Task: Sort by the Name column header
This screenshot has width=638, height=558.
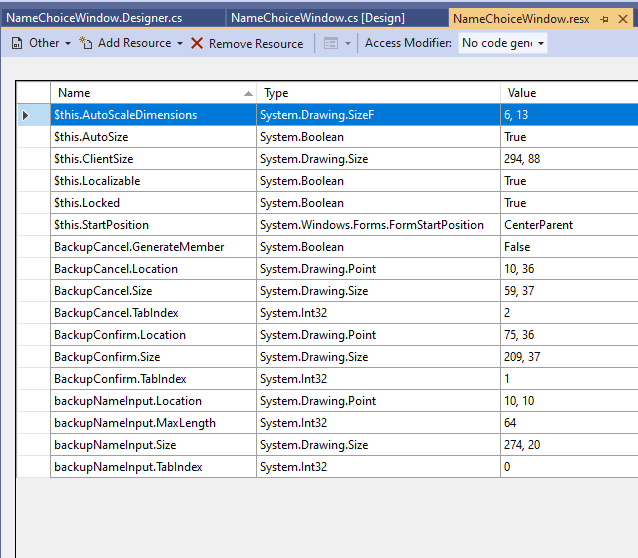Action: 153,93
